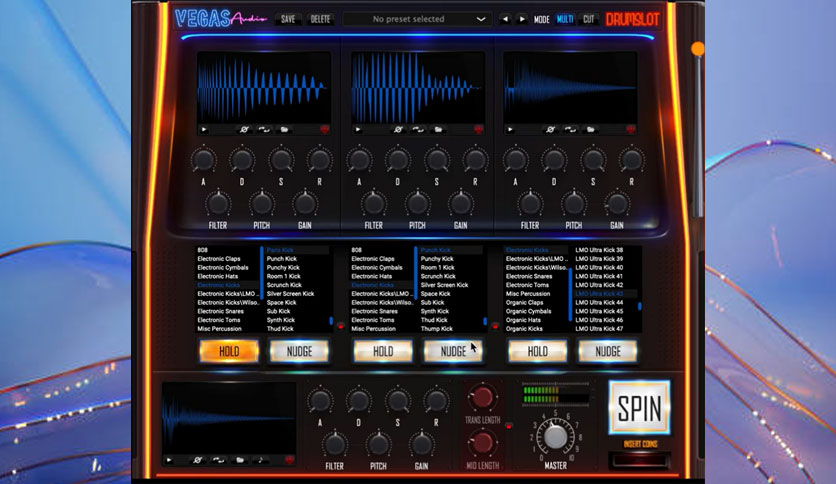836x484 pixels.
Task: Go to the previous preset with left arrow
Action: point(504,19)
